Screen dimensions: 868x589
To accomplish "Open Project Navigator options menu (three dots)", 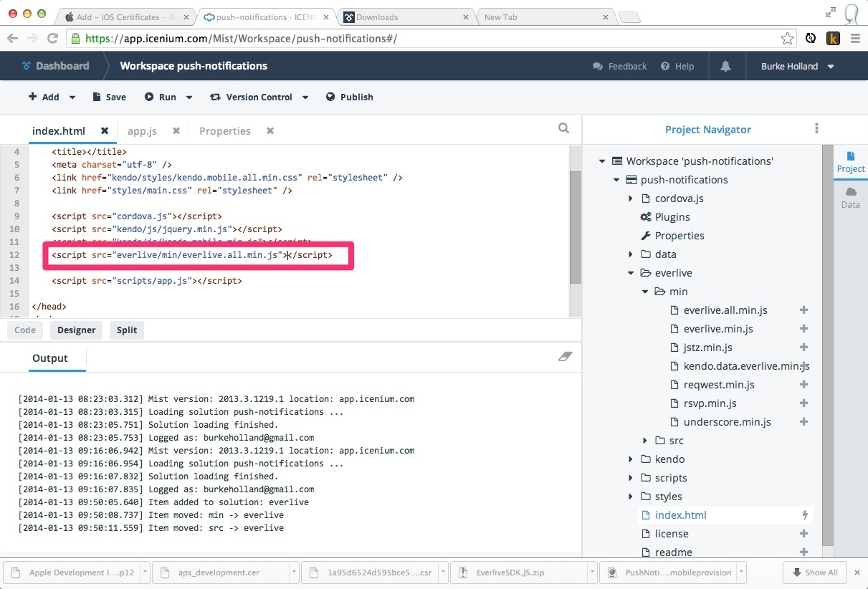I will coord(816,129).
